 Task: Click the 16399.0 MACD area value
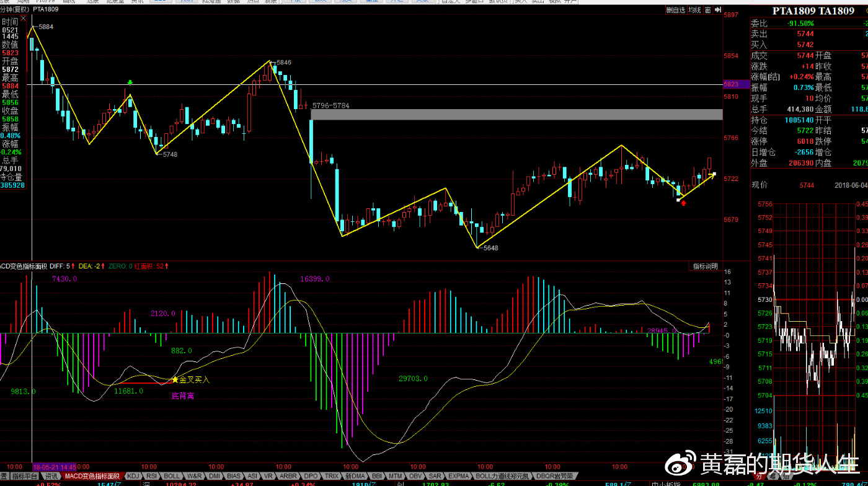click(x=315, y=279)
